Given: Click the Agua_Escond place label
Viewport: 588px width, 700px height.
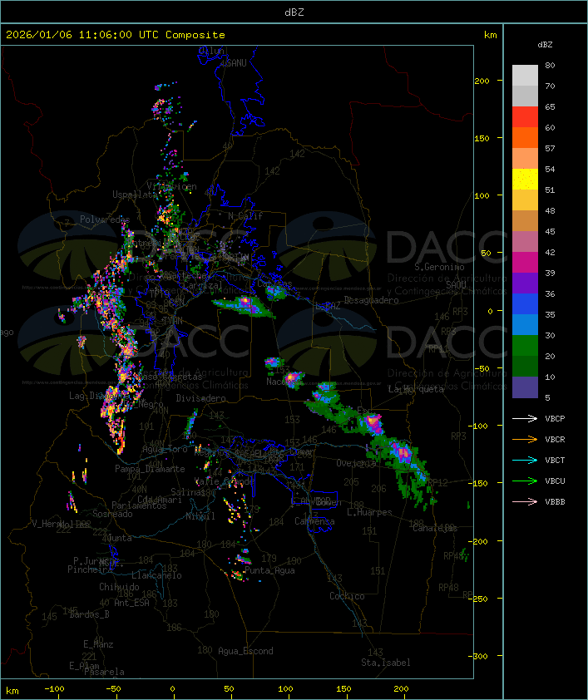Looking at the screenshot, I should (245, 651).
